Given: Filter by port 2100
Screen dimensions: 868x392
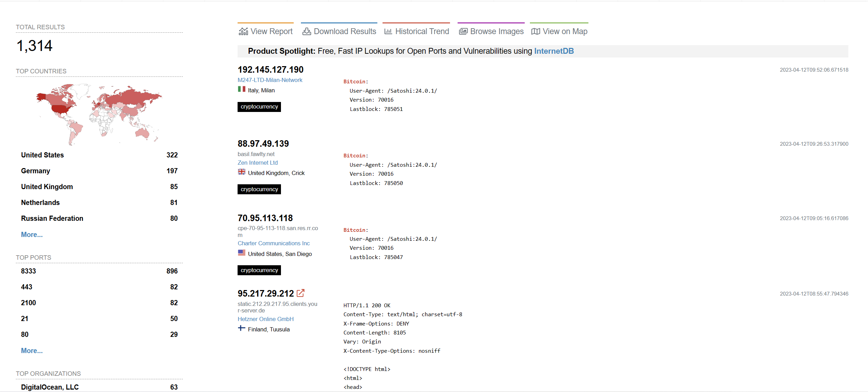Looking at the screenshot, I should pyautogui.click(x=99, y=303).
